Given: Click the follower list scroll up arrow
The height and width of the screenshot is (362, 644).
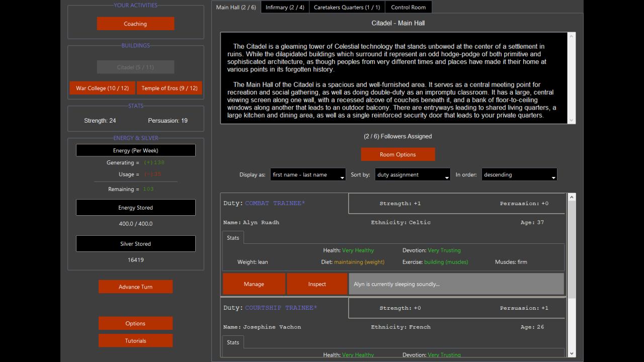Looking at the screenshot, I should (x=571, y=197).
